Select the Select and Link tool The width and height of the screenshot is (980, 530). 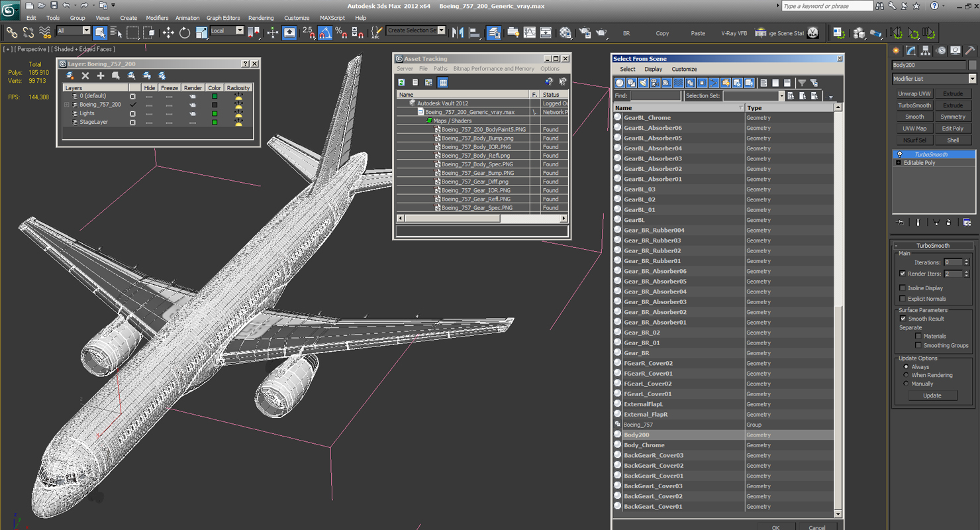12,32
